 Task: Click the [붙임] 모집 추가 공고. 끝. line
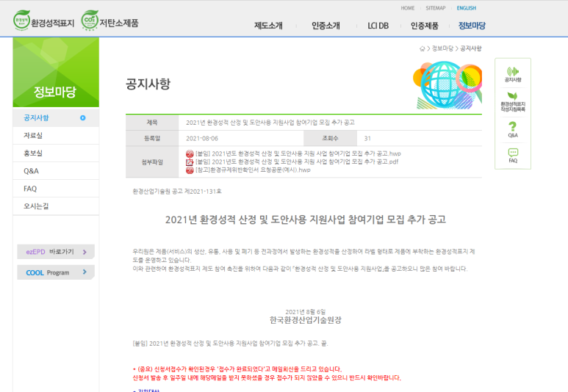click(x=230, y=344)
